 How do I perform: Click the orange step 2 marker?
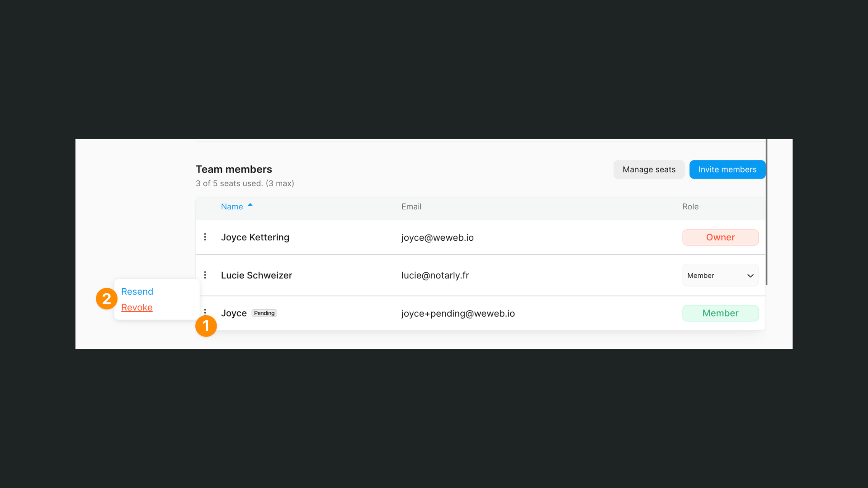pyautogui.click(x=107, y=299)
